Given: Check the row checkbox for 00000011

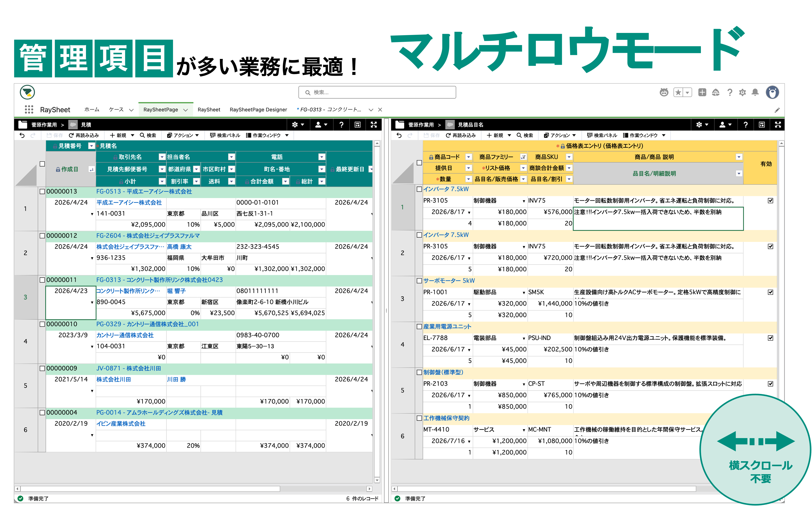Looking at the screenshot, I should (x=42, y=280).
